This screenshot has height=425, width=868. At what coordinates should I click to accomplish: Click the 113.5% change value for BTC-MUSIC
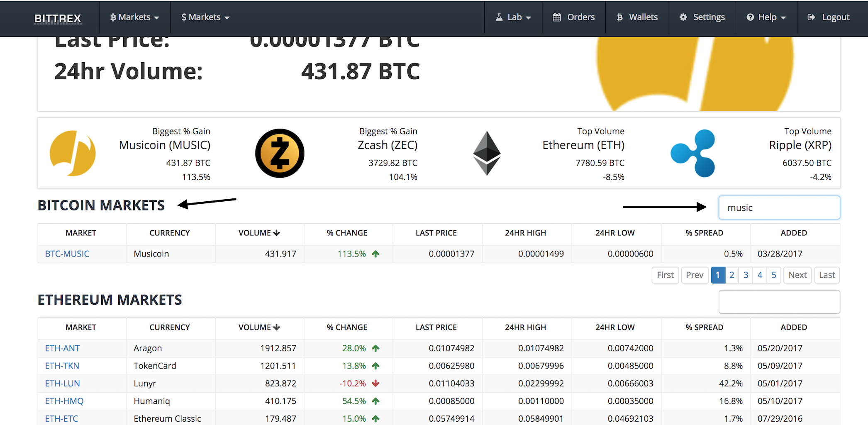352,254
